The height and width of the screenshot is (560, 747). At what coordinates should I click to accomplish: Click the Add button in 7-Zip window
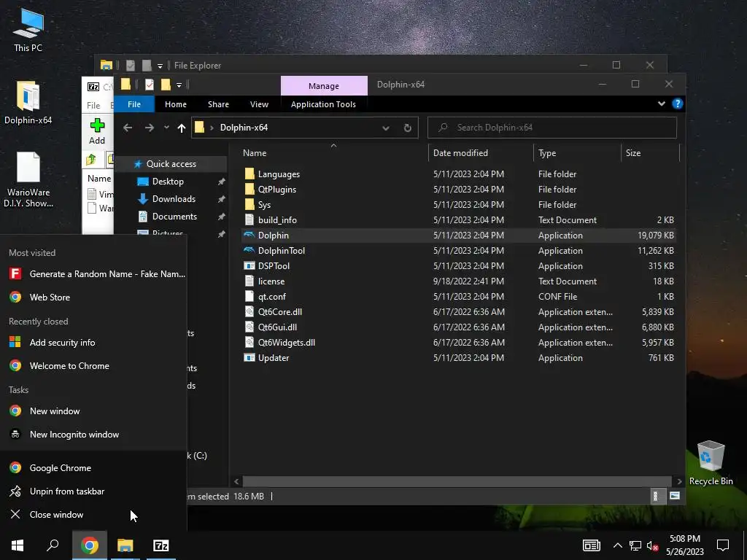[97, 131]
